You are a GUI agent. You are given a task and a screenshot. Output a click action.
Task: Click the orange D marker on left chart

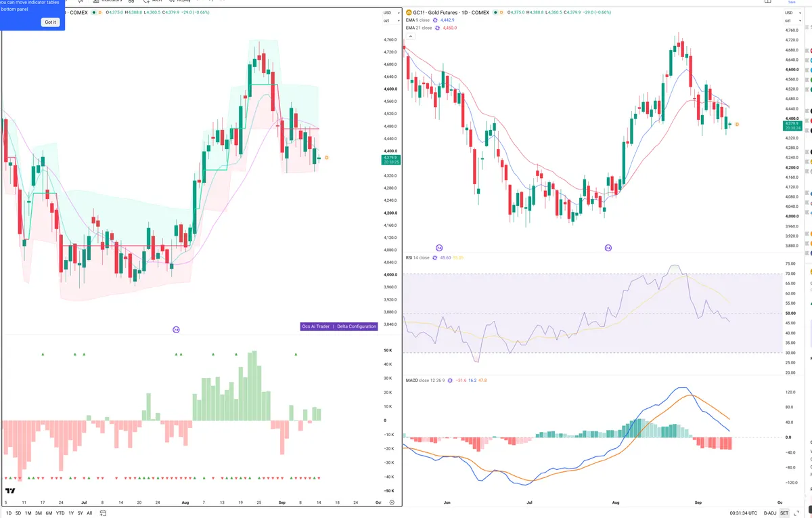tap(327, 158)
